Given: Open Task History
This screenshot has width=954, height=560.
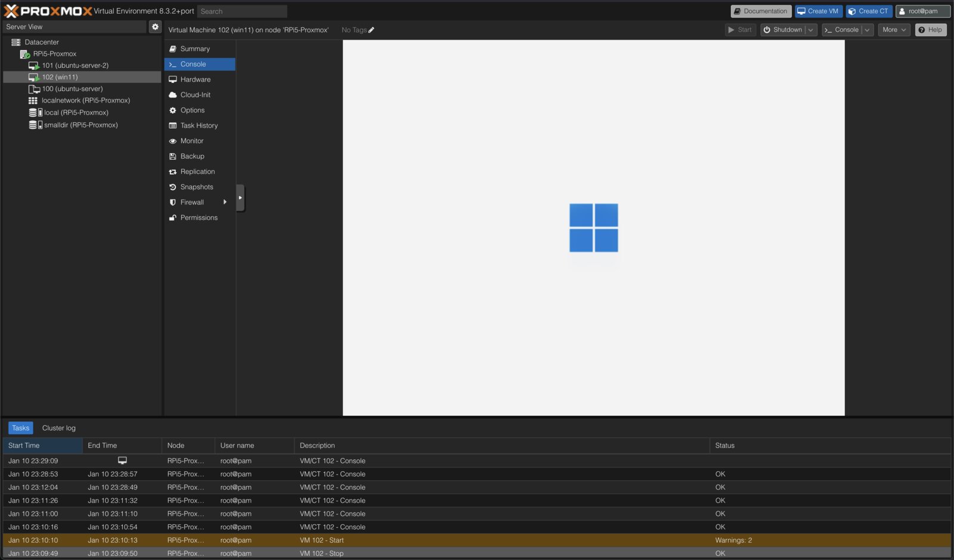Looking at the screenshot, I should pos(200,126).
